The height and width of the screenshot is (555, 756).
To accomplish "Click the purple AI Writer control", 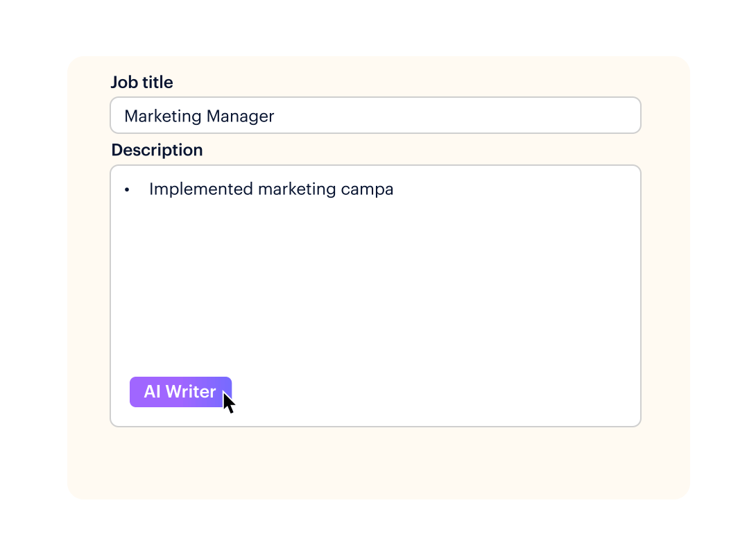I will (180, 391).
